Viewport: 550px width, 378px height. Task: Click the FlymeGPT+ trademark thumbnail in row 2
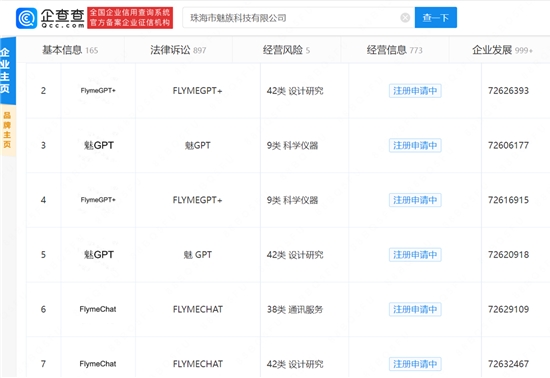click(98, 90)
